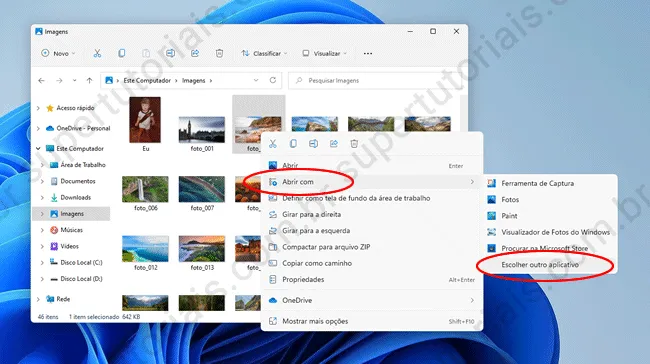
Task: Refresh the Imagens folder view
Action: (x=273, y=80)
